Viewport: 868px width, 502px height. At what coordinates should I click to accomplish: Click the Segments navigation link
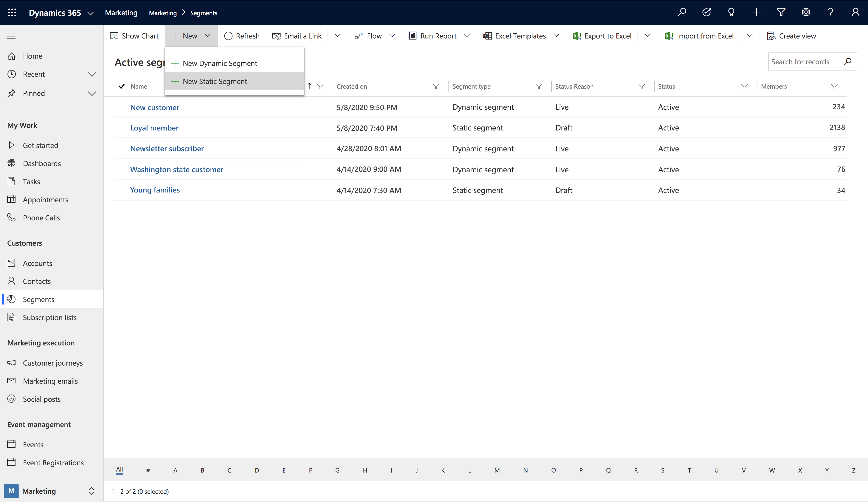38,299
